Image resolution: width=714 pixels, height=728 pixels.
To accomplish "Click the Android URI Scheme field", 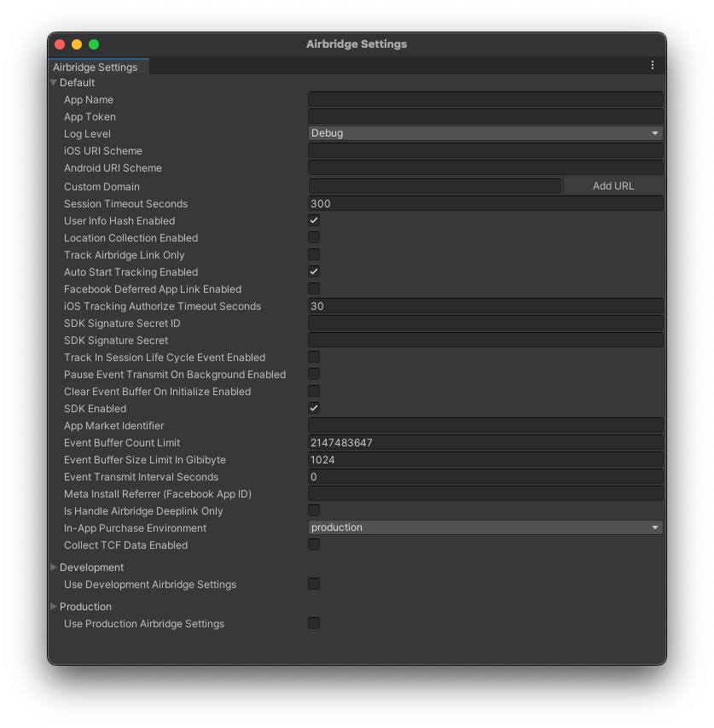I will (485, 167).
